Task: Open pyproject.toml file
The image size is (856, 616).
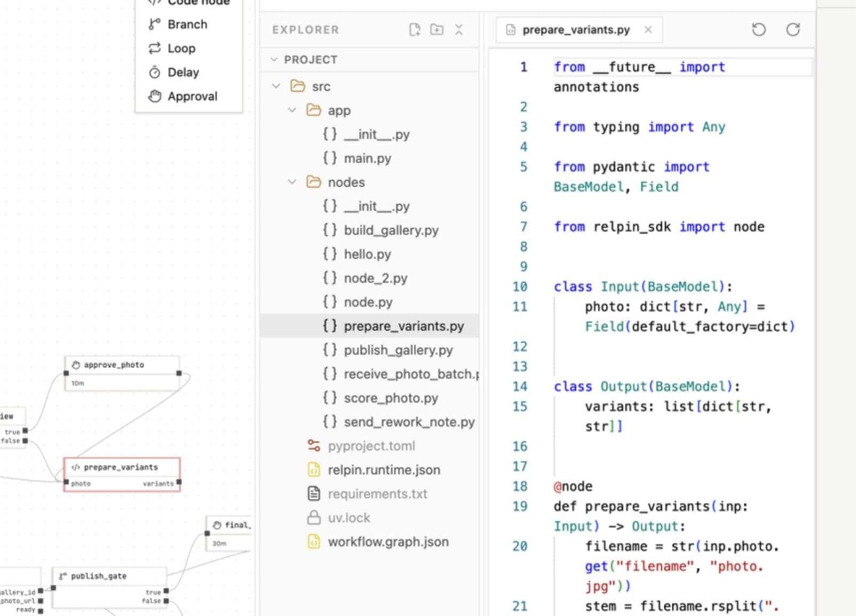Action: (x=369, y=446)
